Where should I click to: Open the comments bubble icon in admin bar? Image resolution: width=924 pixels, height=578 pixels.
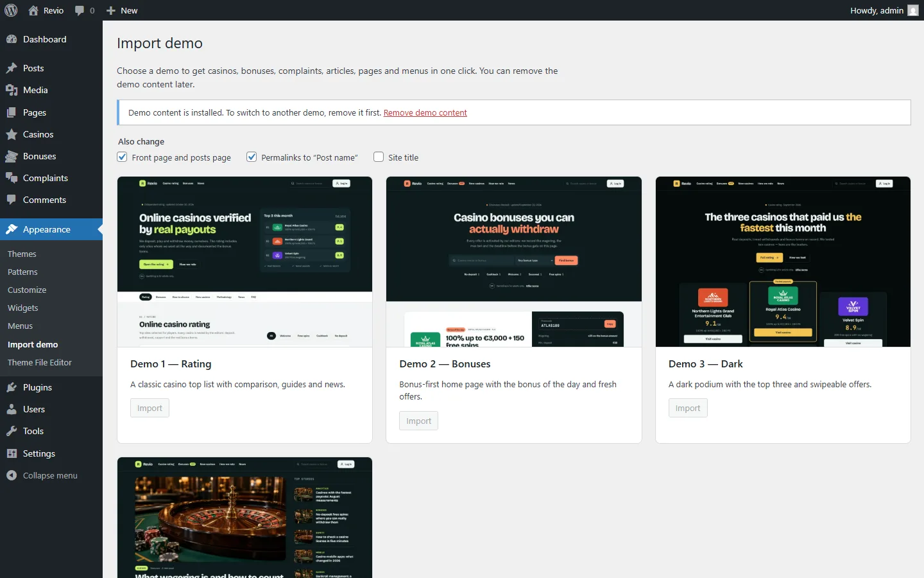[x=80, y=10]
